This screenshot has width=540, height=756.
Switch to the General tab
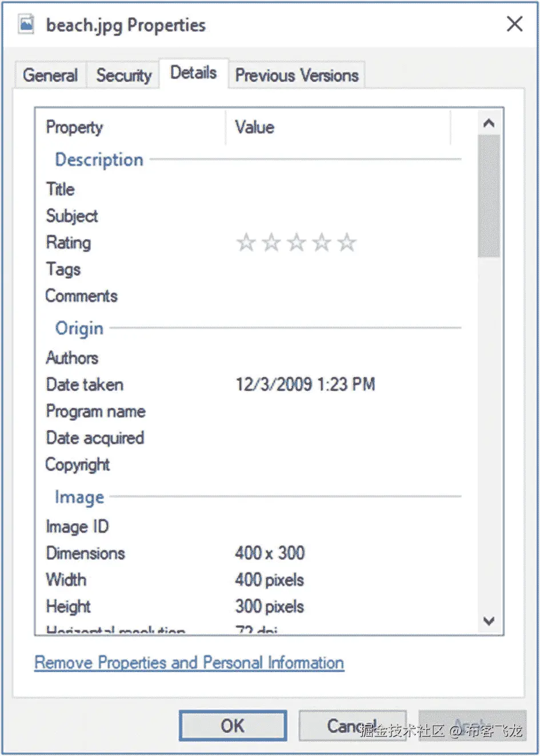click(x=50, y=75)
